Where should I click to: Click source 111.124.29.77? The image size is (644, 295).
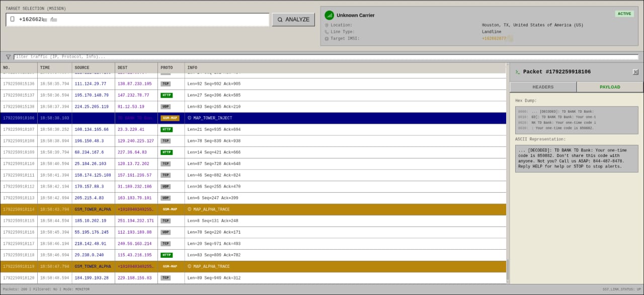pos(91,84)
